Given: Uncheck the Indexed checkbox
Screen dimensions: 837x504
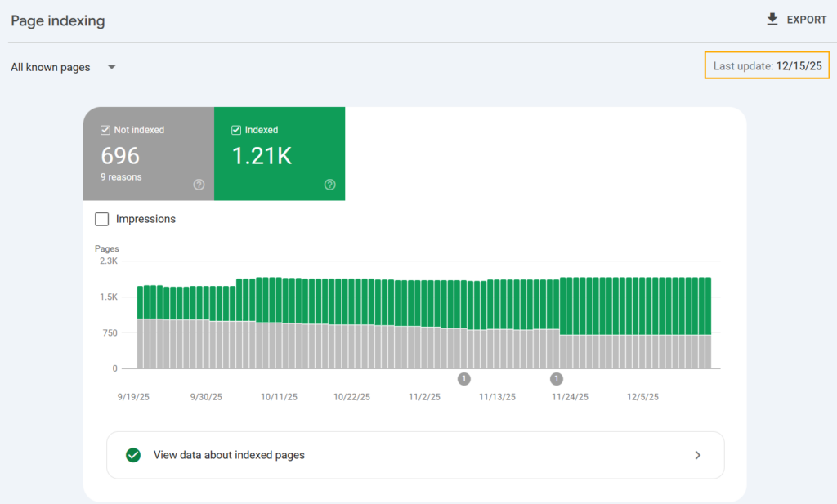Looking at the screenshot, I should click(x=235, y=130).
